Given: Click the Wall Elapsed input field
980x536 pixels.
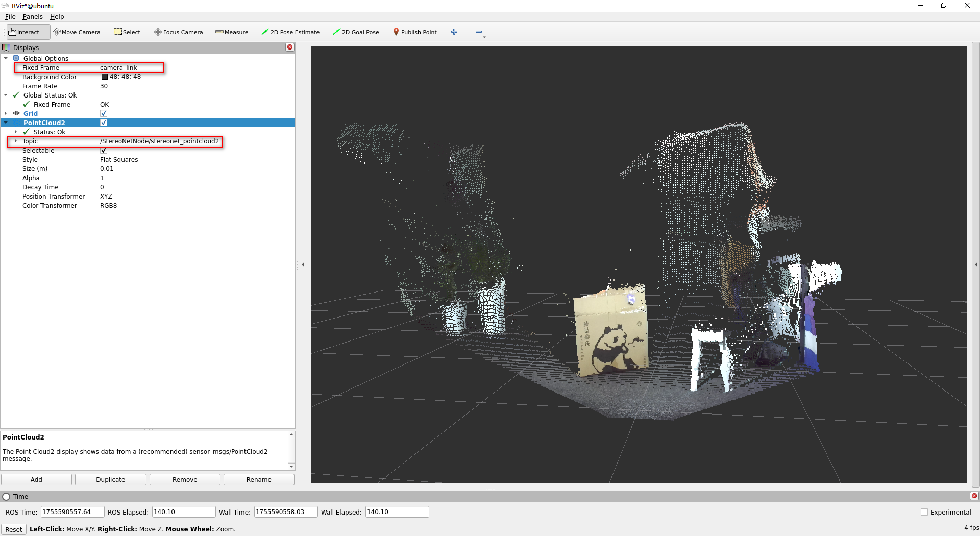Looking at the screenshot, I should point(397,512).
